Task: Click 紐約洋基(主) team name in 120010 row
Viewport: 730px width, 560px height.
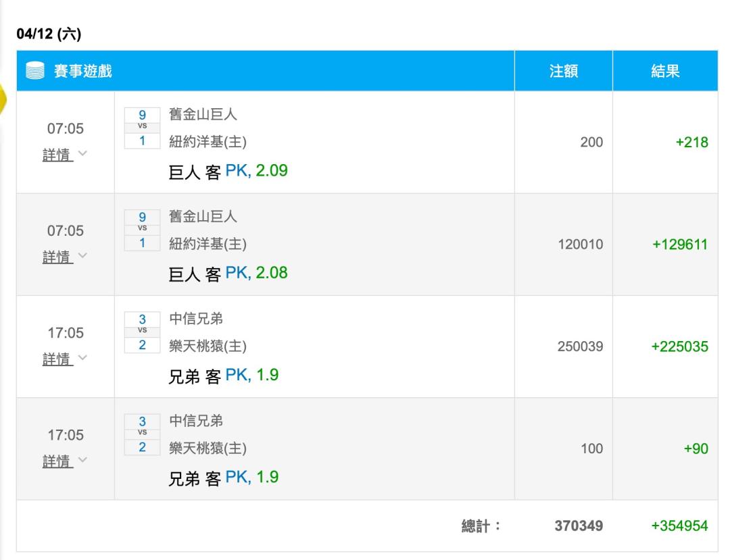Action: pyautogui.click(x=208, y=244)
